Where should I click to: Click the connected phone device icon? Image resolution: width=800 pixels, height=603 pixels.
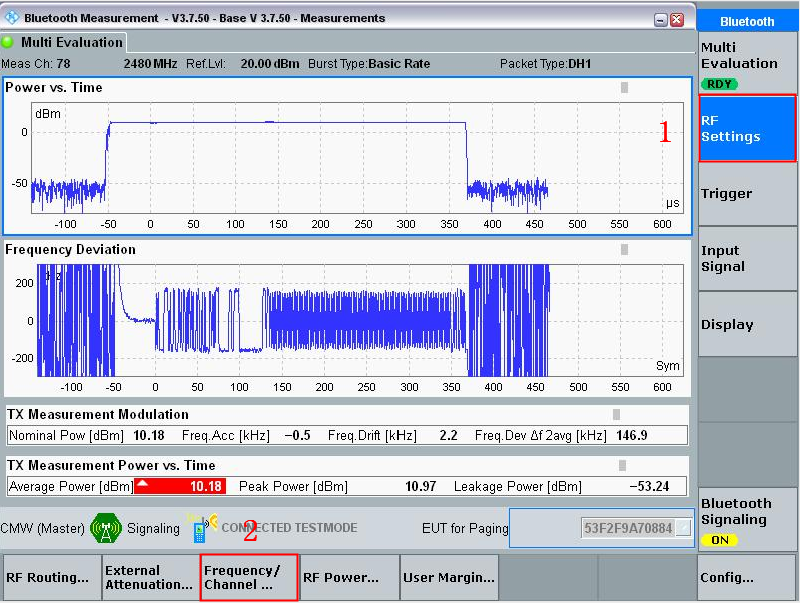[202, 528]
